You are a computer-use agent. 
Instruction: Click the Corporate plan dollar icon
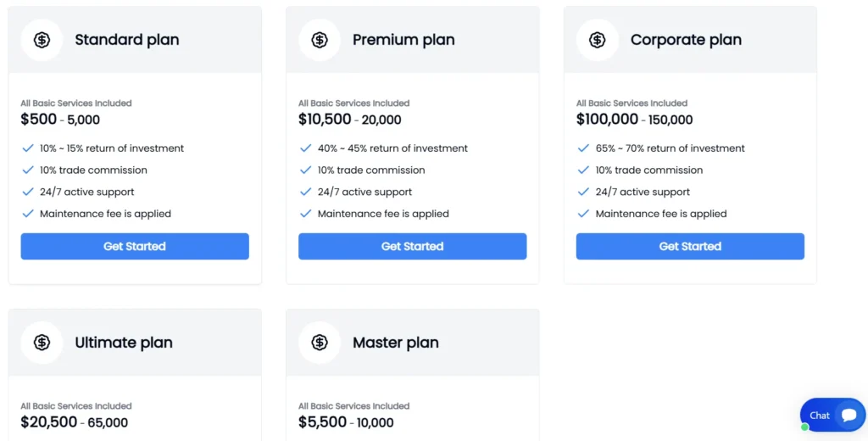pyautogui.click(x=598, y=40)
